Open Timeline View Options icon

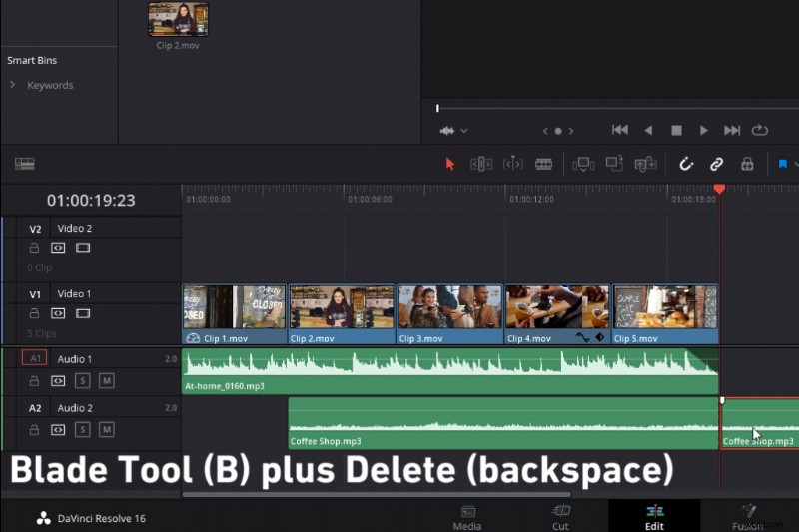(x=24, y=164)
